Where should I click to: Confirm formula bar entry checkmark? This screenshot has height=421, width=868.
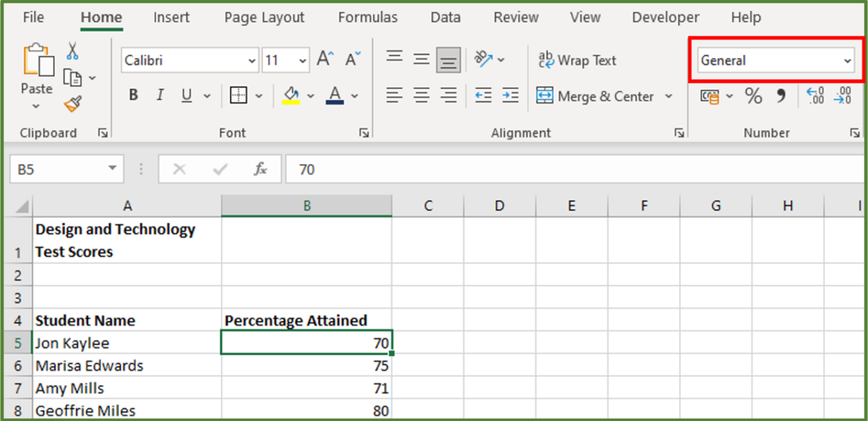click(220, 170)
